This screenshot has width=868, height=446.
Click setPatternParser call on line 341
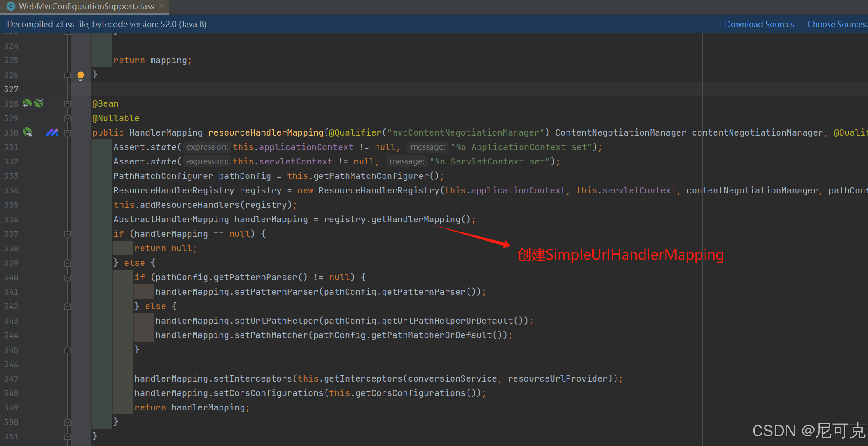click(276, 292)
